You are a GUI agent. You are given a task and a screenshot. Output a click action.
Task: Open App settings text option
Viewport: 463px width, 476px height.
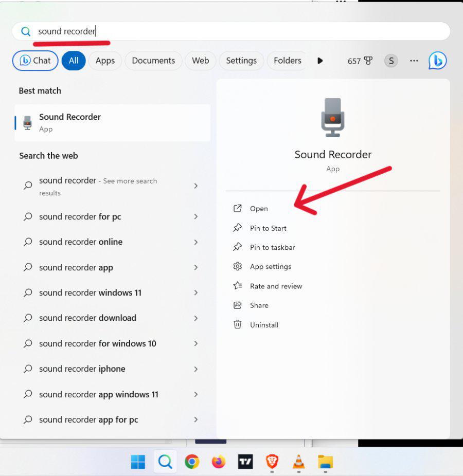pyautogui.click(x=271, y=267)
